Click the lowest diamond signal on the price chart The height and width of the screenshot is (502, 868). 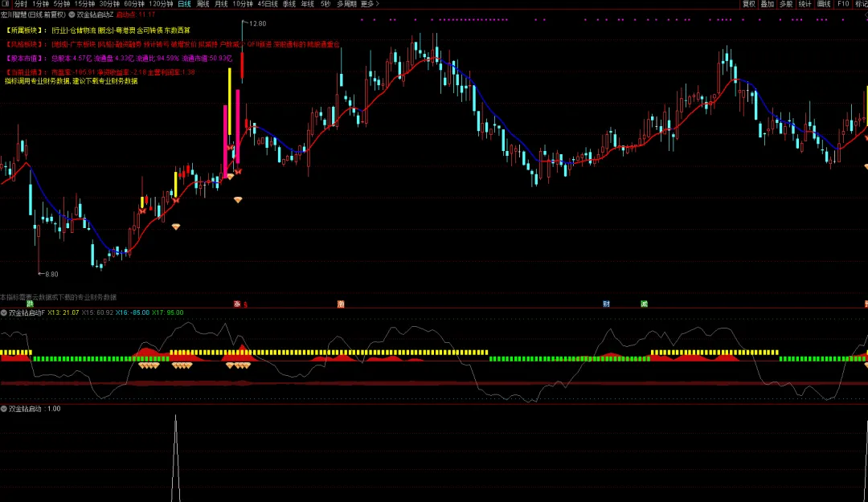(176, 227)
